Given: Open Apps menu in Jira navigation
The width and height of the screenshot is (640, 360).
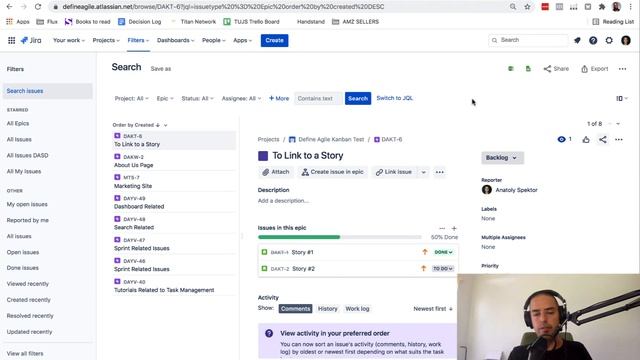Looking at the screenshot, I should click(242, 40).
